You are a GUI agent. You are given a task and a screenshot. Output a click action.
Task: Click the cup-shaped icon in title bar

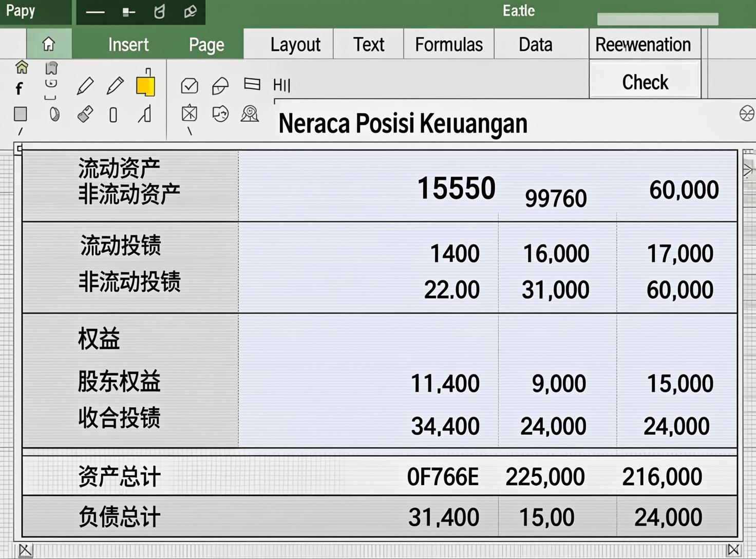pos(160,12)
